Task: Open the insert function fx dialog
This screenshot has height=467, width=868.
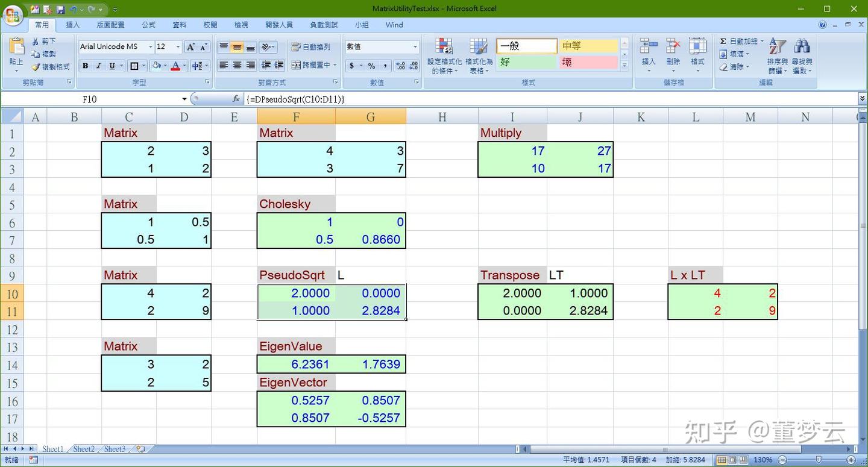Action: point(236,99)
